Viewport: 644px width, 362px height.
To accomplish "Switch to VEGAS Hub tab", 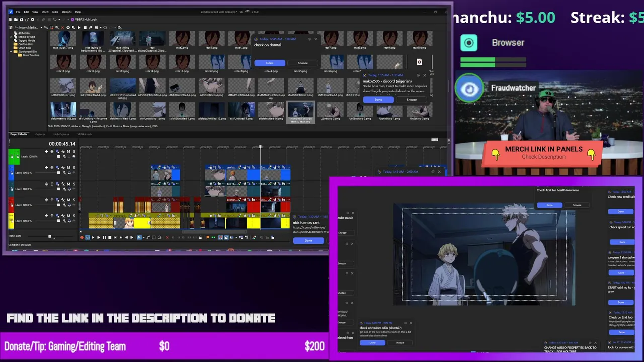I will pyautogui.click(x=84, y=134).
